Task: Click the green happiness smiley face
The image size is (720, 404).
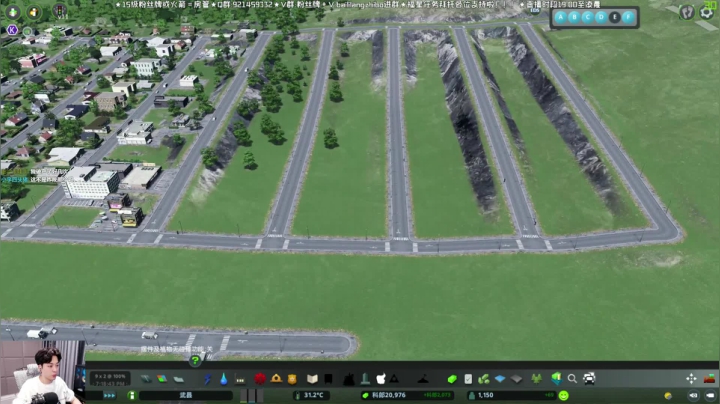Action: 564,395
